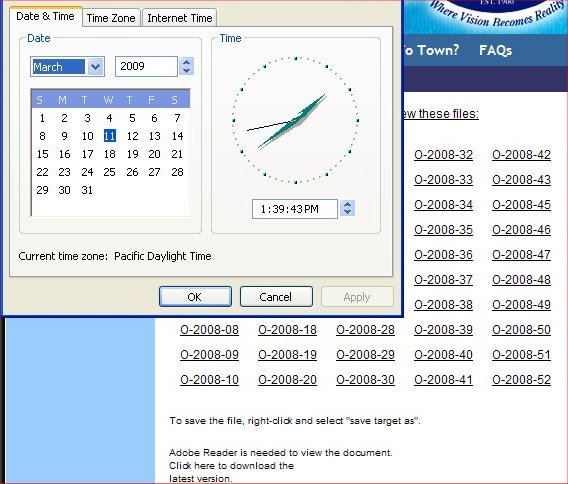Open the O-2008-41 file link

coord(443,380)
